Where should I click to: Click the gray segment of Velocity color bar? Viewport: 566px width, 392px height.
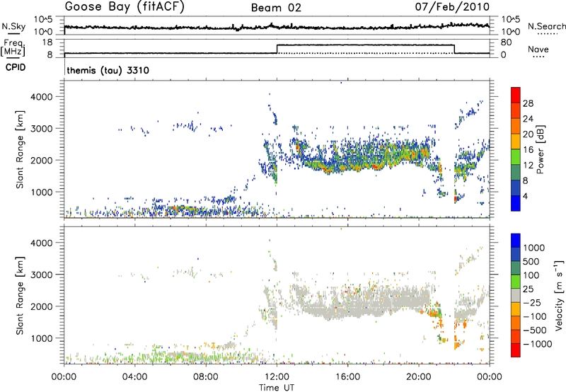coord(516,295)
